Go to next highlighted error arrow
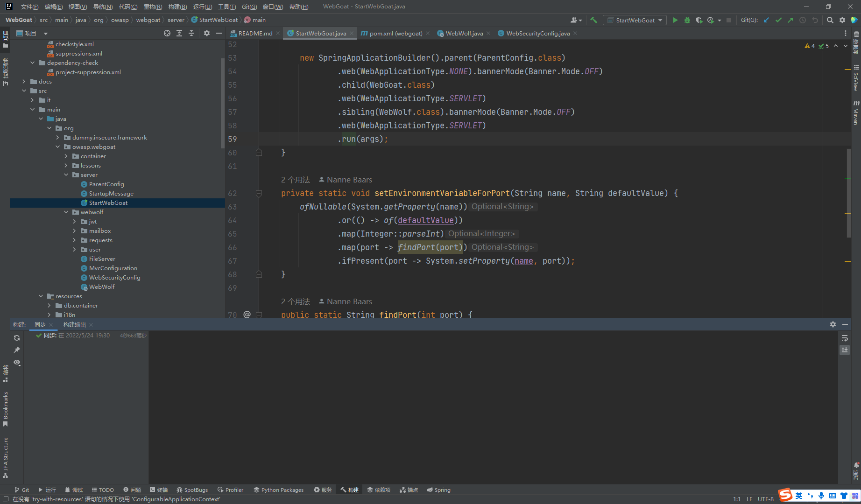Screen dimensions: 861x504 (846, 46)
